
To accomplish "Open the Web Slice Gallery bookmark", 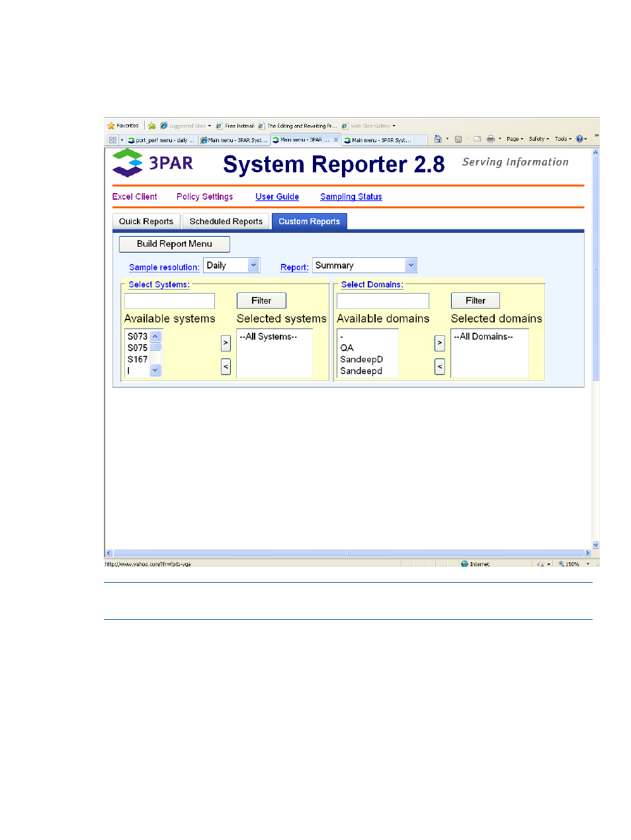I will [368, 126].
